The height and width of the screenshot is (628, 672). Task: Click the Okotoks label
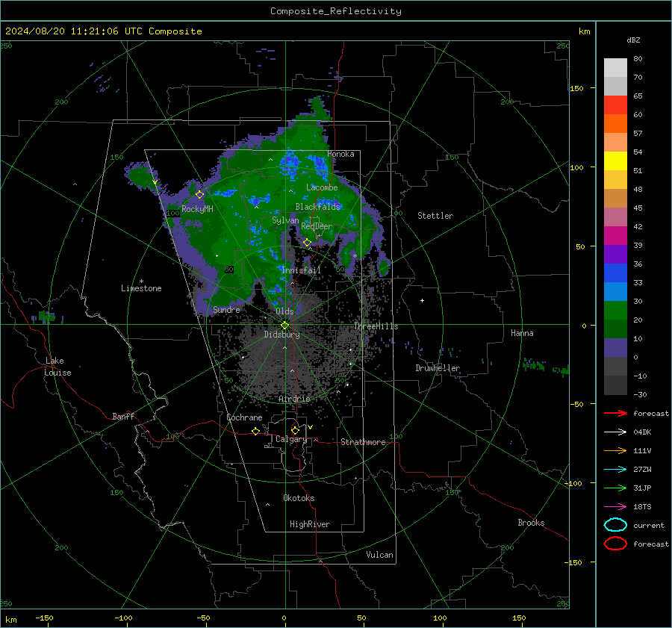click(299, 497)
